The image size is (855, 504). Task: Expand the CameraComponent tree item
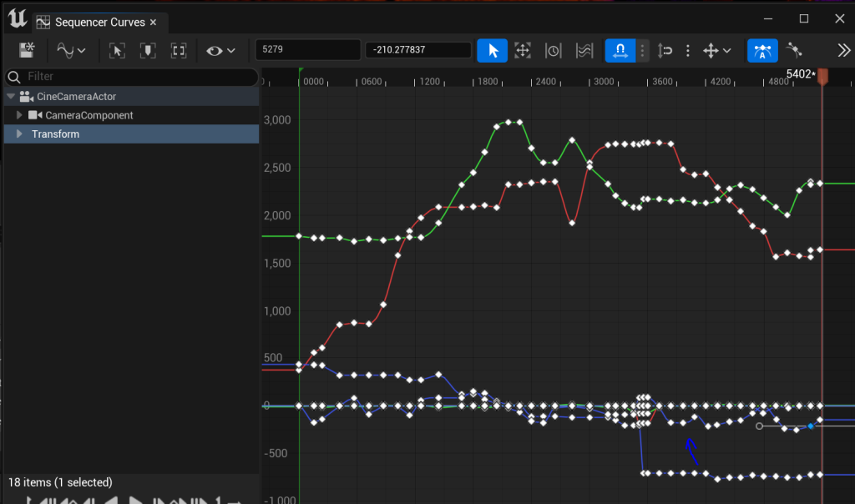(20, 115)
